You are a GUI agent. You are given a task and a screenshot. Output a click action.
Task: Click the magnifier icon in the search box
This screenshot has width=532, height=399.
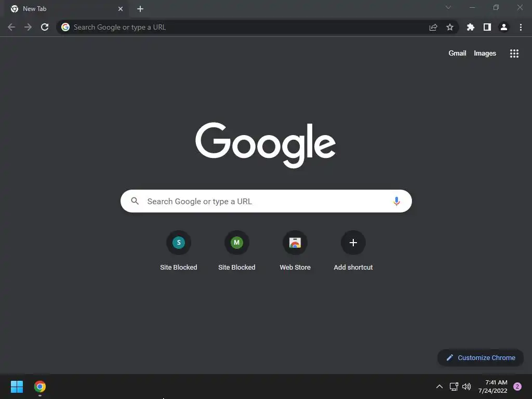click(x=135, y=201)
